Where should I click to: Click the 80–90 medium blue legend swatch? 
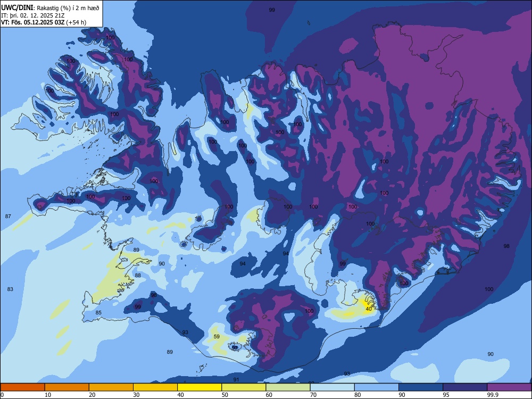(x=377, y=387)
